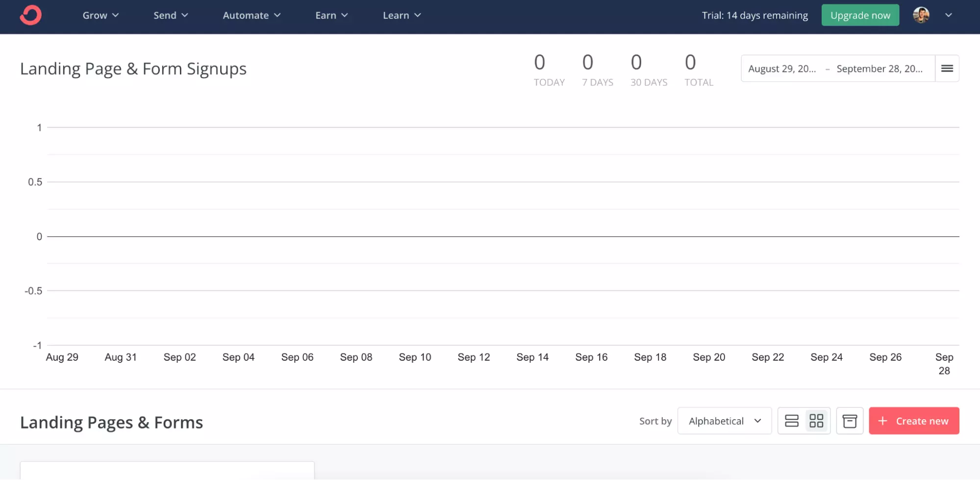Select the grid view layout icon

point(816,421)
